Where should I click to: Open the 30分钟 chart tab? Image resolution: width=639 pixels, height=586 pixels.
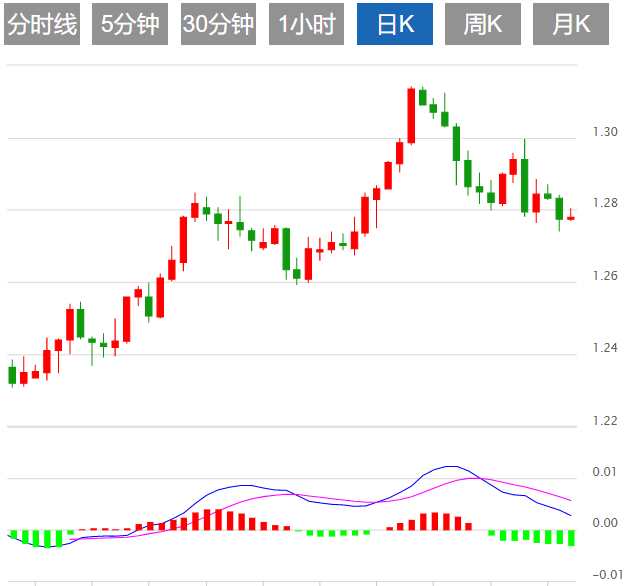point(218,25)
